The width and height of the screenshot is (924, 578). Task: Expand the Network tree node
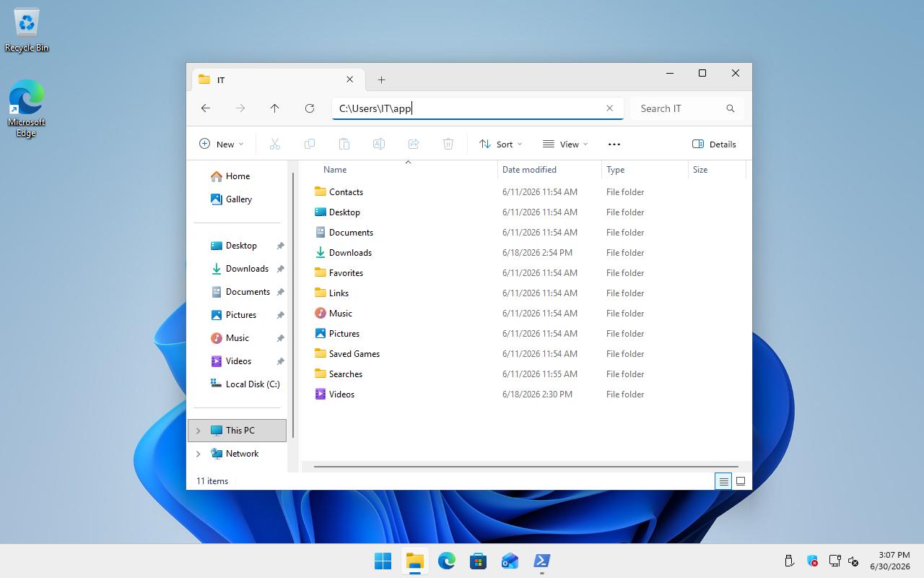[199, 454]
